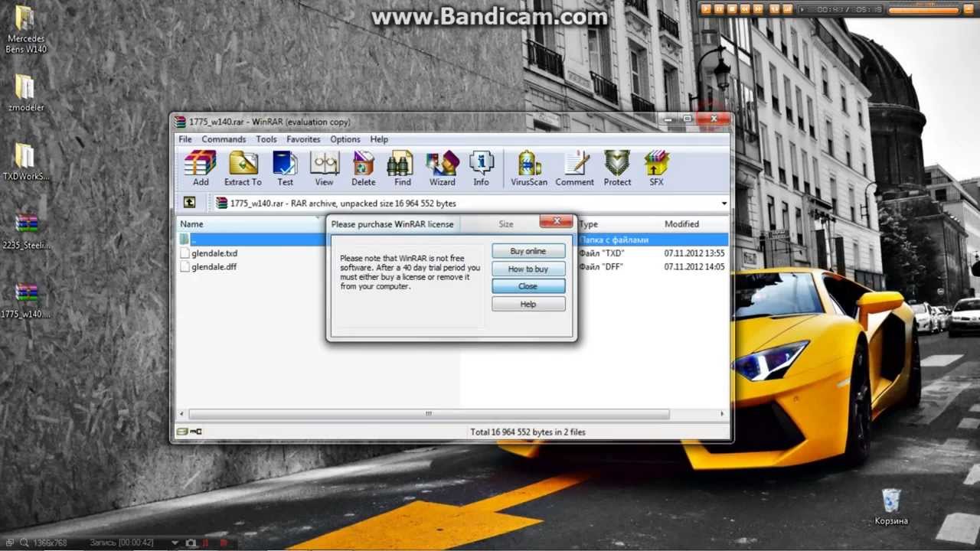Image resolution: width=980 pixels, height=551 pixels.
Task: Close the license dialog using the red X
Action: pos(556,222)
